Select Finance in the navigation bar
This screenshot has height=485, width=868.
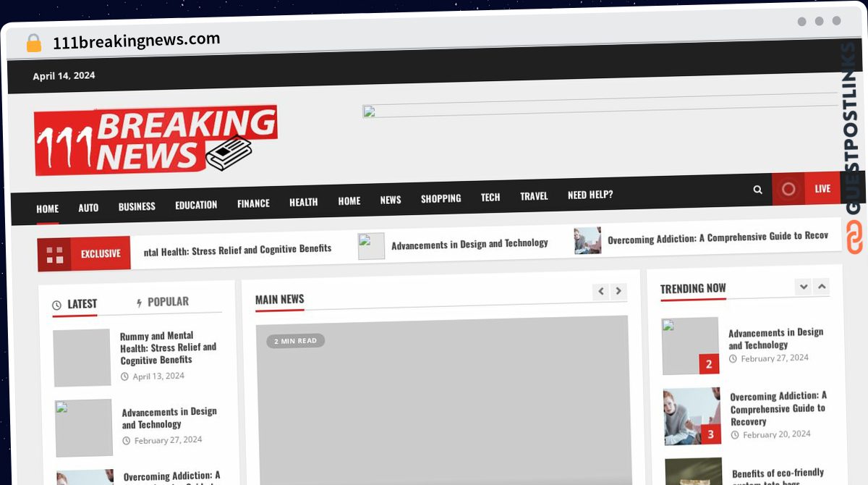coord(253,203)
